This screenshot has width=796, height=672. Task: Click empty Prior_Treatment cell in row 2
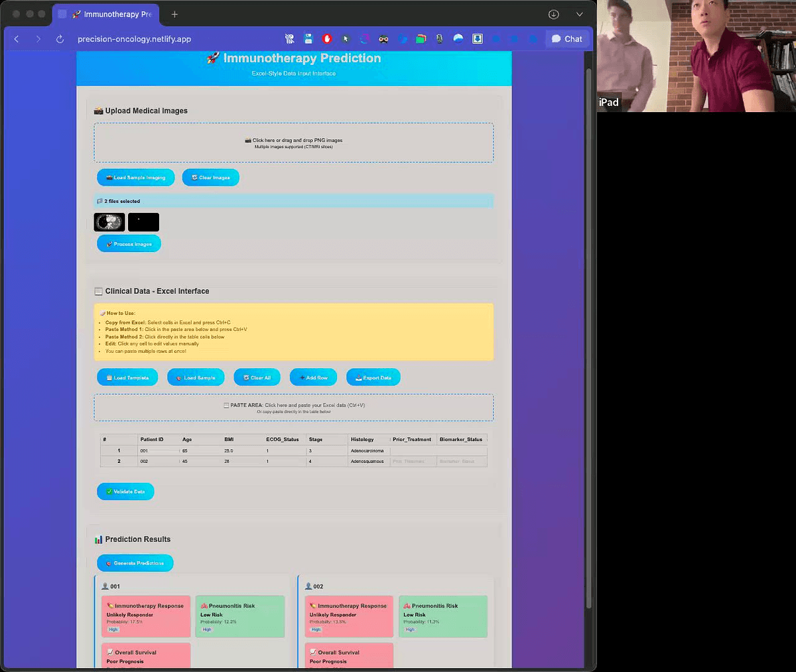[x=413, y=461]
